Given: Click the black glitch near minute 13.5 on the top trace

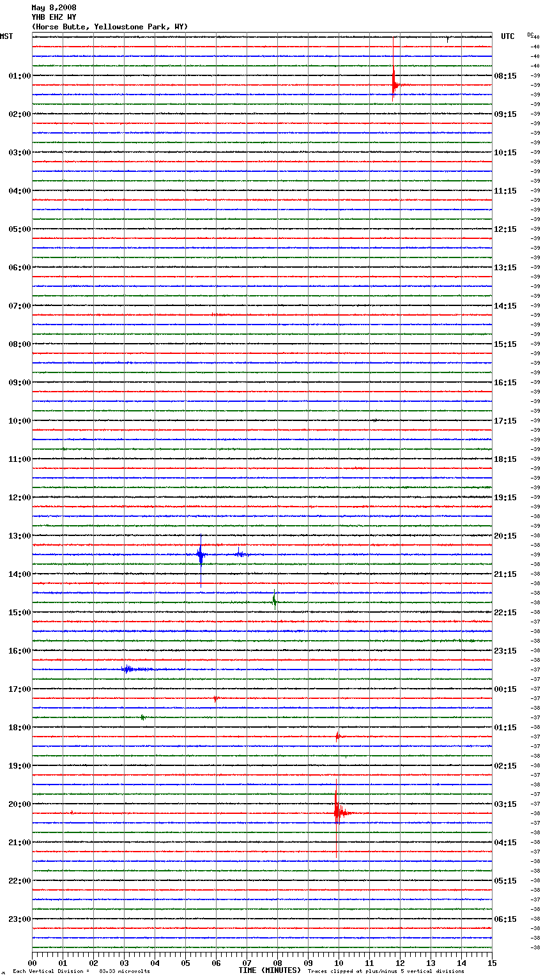Looking at the screenshot, I should point(448,39).
